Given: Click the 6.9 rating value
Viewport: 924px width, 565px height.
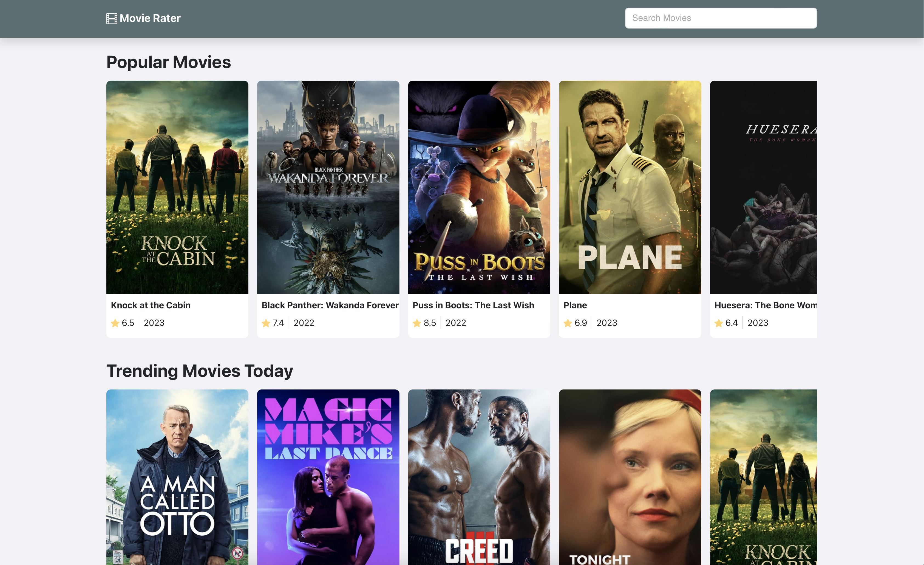Looking at the screenshot, I should click(581, 323).
